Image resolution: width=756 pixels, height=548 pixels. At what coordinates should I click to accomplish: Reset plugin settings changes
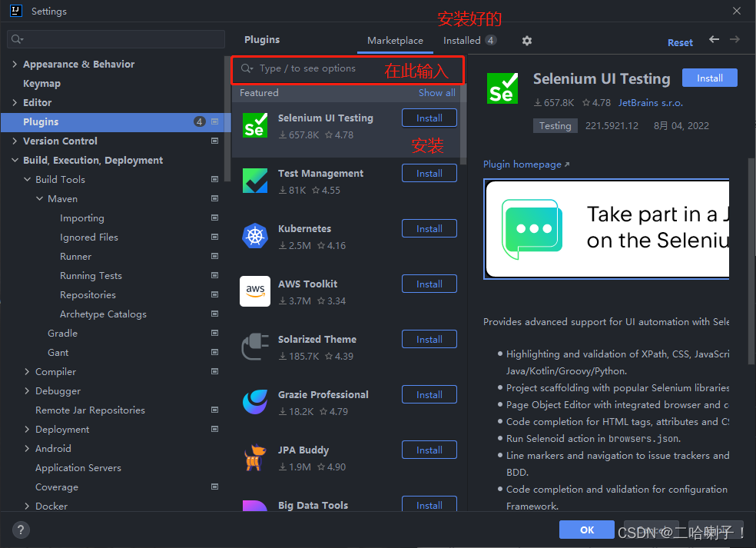680,42
